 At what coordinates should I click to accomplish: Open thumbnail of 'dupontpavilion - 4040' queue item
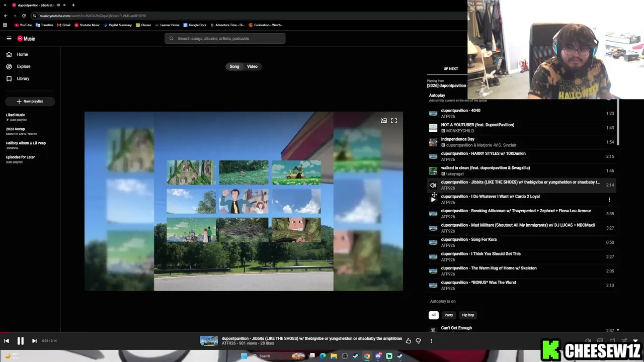(433, 114)
